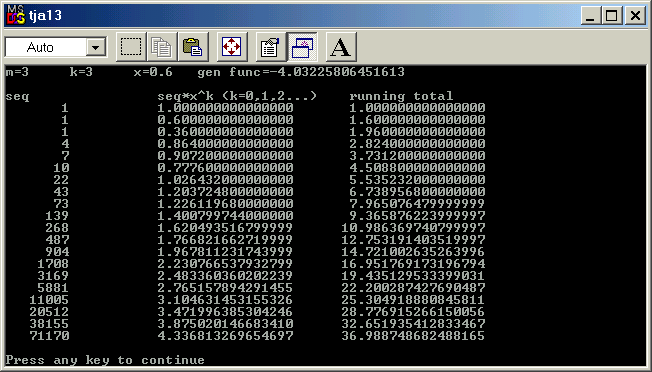This screenshot has width=652, height=372.
Task: Click the value 4.336813269654697
Action: 225,336
